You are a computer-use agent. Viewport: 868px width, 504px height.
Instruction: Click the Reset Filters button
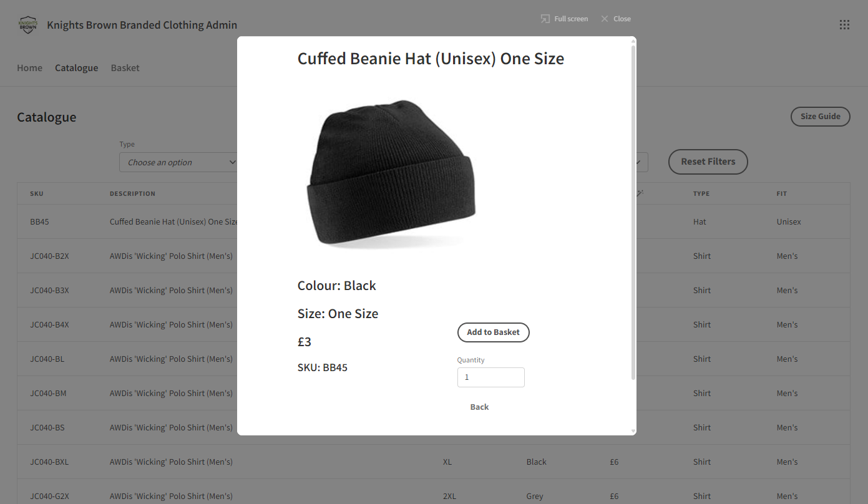(x=708, y=162)
